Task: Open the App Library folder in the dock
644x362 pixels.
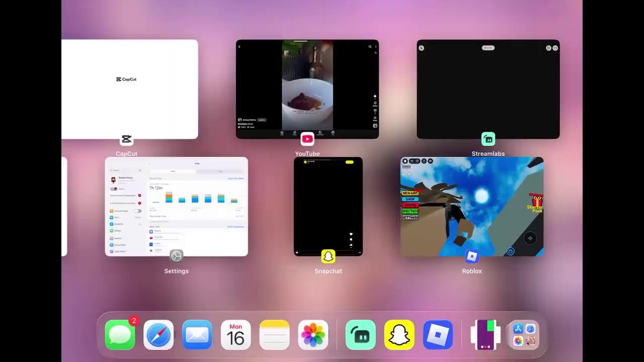Action: (524, 335)
